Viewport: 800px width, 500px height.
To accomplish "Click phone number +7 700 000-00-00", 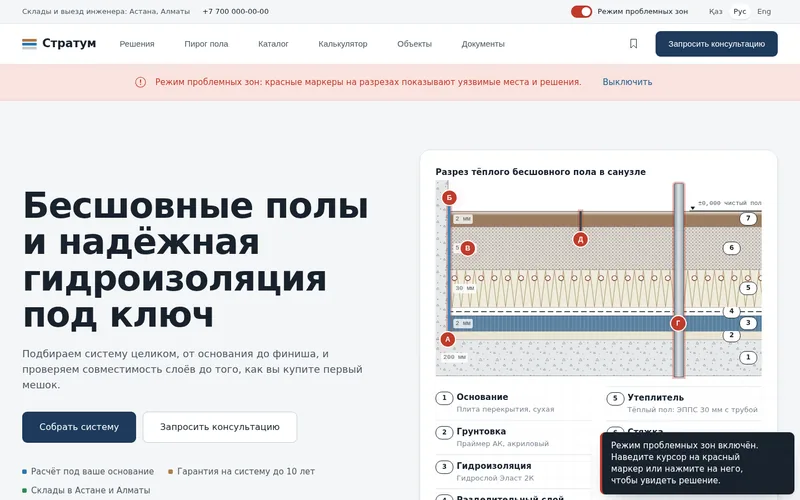I will click(x=235, y=11).
